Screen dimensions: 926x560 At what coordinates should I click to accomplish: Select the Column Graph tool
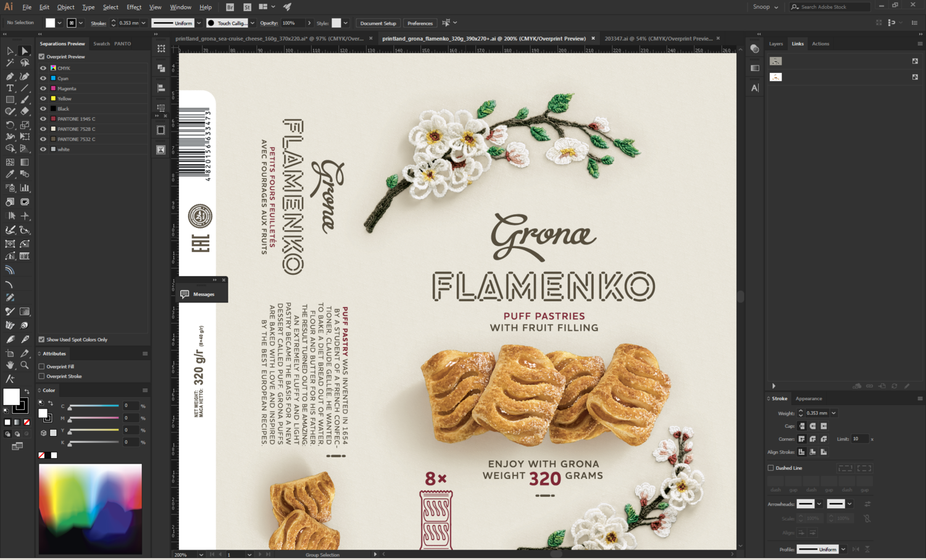tap(25, 188)
